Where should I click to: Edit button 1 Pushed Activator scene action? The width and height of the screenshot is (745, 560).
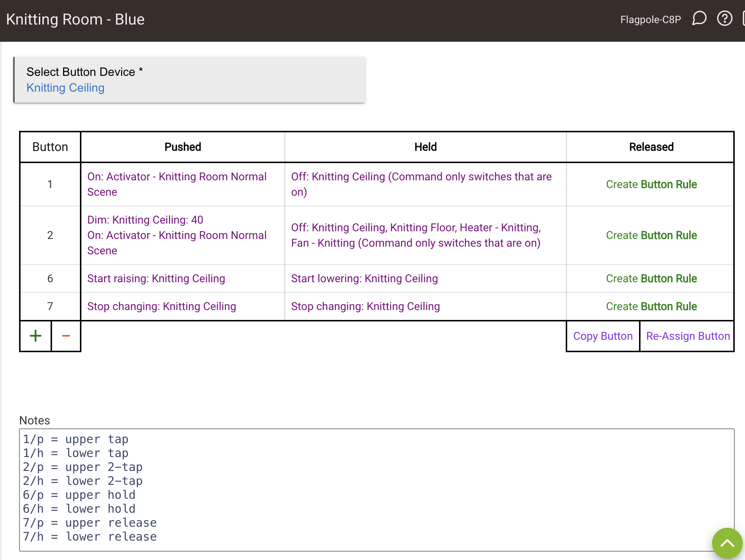[x=177, y=184]
